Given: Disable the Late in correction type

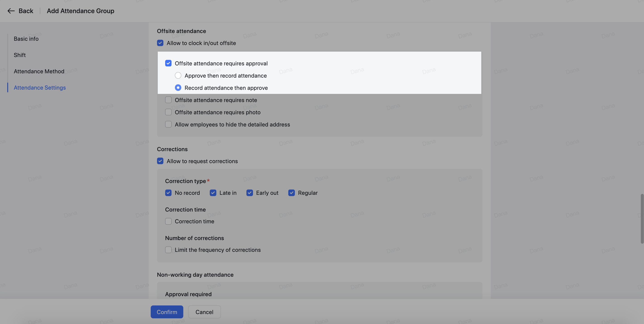Looking at the screenshot, I should [213, 193].
